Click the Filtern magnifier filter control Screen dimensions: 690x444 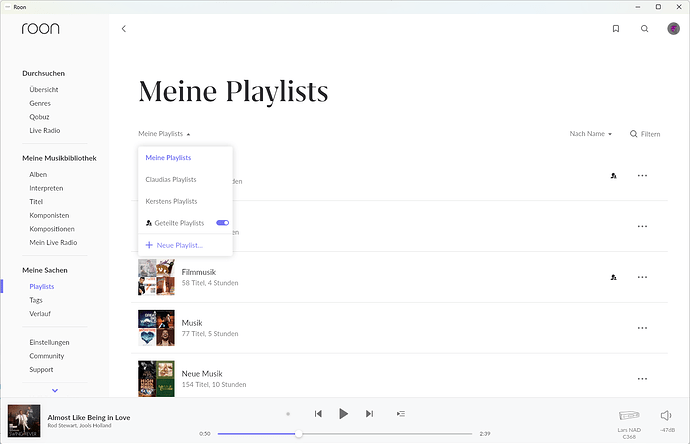(645, 134)
